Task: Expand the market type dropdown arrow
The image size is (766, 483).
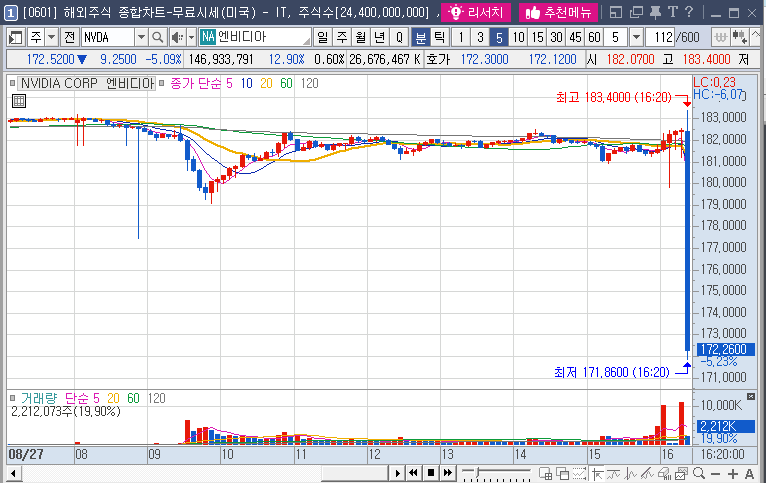Action: 51,37
